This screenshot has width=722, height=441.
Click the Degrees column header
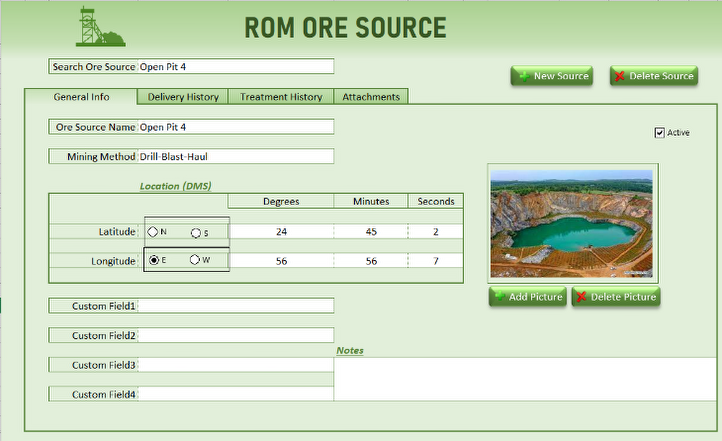point(281,201)
